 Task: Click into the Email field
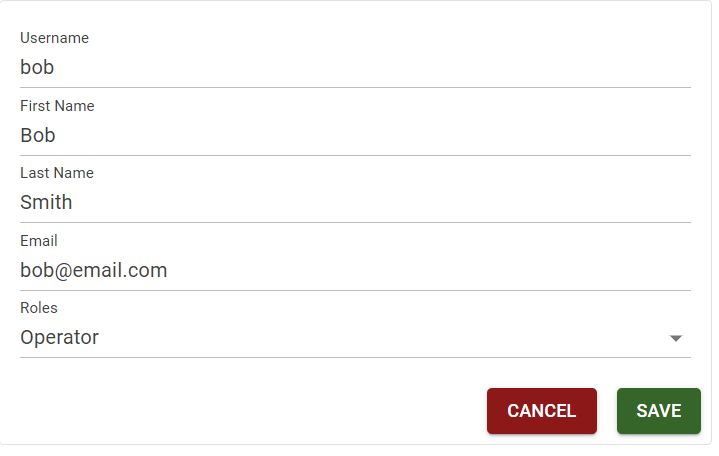[x=355, y=270]
